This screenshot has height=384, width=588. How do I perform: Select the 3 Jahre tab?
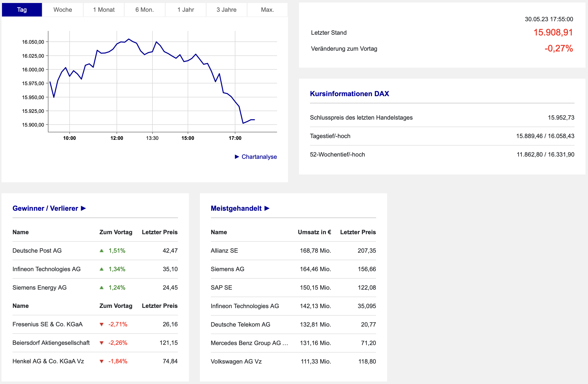click(x=227, y=10)
